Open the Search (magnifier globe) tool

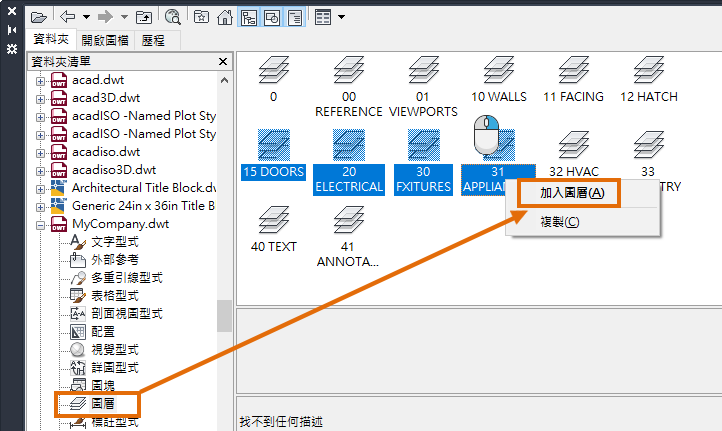[x=173, y=17]
